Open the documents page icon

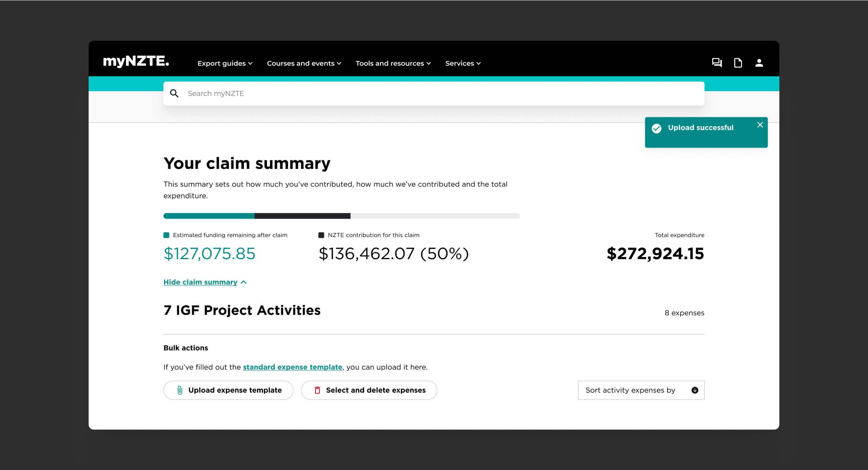tap(738, 63)
